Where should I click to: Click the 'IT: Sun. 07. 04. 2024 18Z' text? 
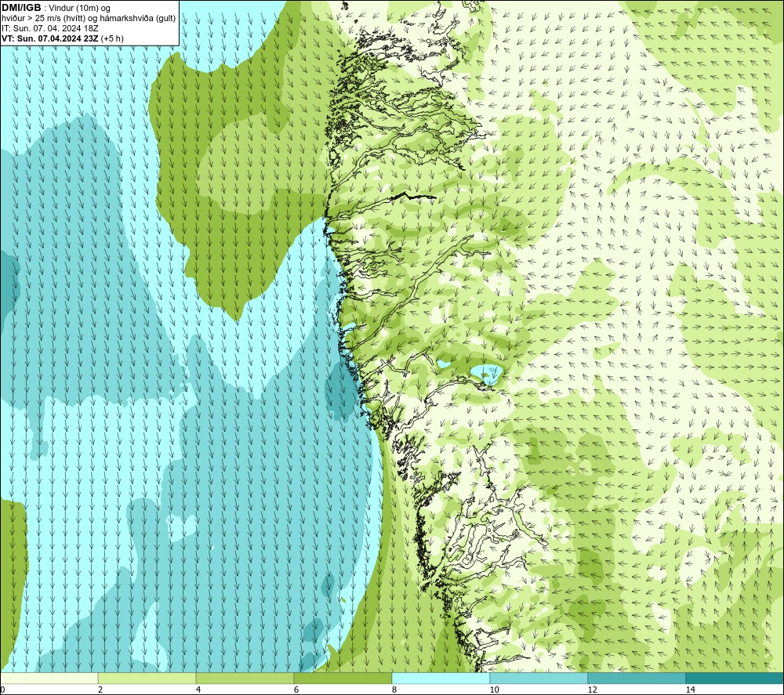(50, 28)
